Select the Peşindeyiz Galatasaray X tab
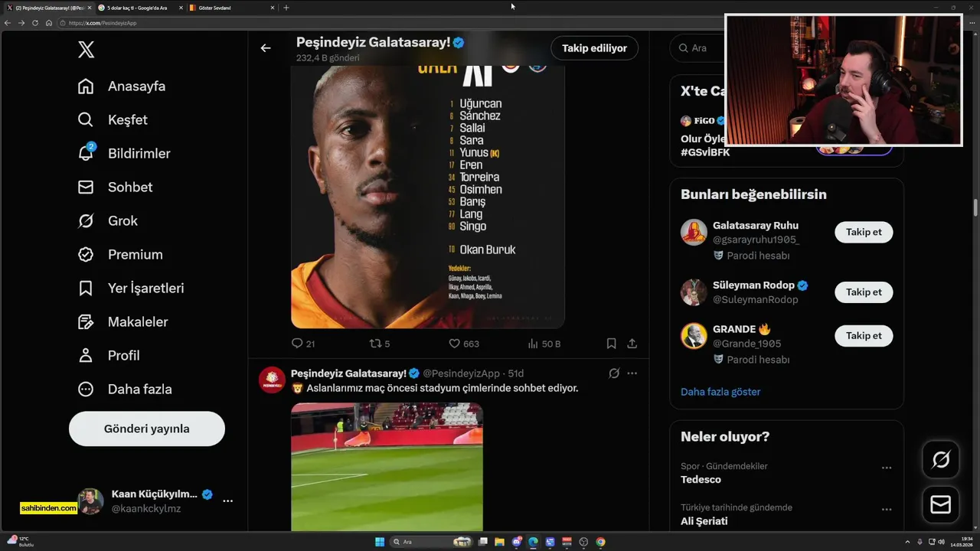The image size is (980, 551). coord(47,8)
